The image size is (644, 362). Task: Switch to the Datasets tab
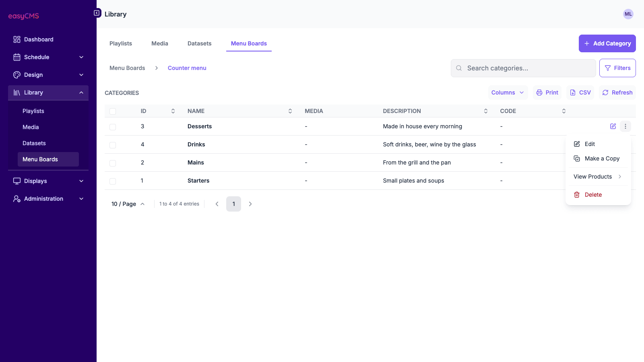(x=199, y=43)
